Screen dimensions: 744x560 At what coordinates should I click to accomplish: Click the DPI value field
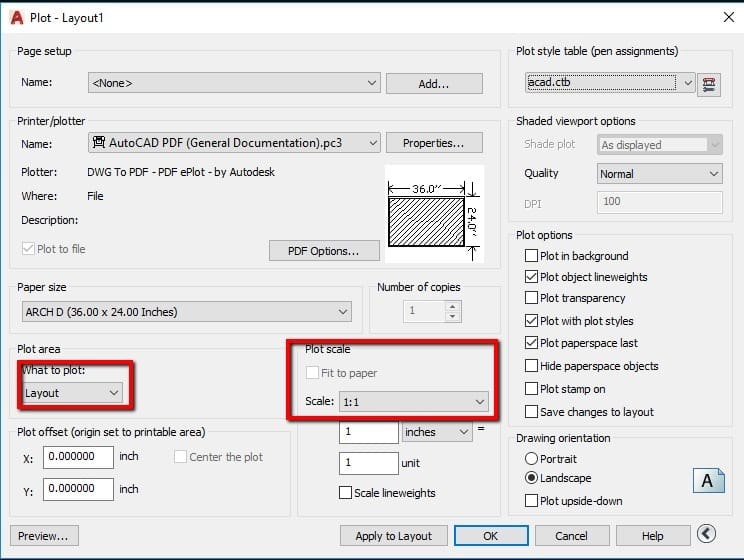click(x=660, y=202)
